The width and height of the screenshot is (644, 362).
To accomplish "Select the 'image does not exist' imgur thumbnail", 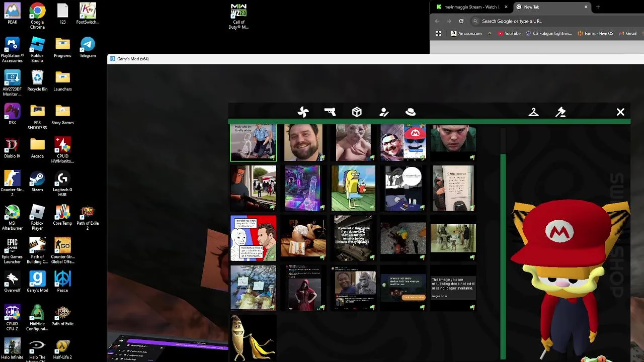I will 453,288.
